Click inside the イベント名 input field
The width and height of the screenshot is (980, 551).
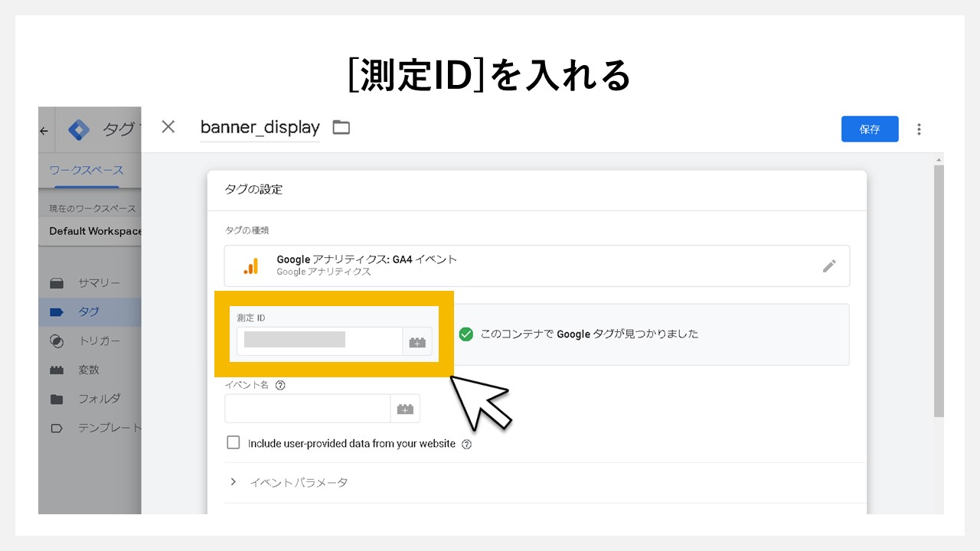point(306,408)
